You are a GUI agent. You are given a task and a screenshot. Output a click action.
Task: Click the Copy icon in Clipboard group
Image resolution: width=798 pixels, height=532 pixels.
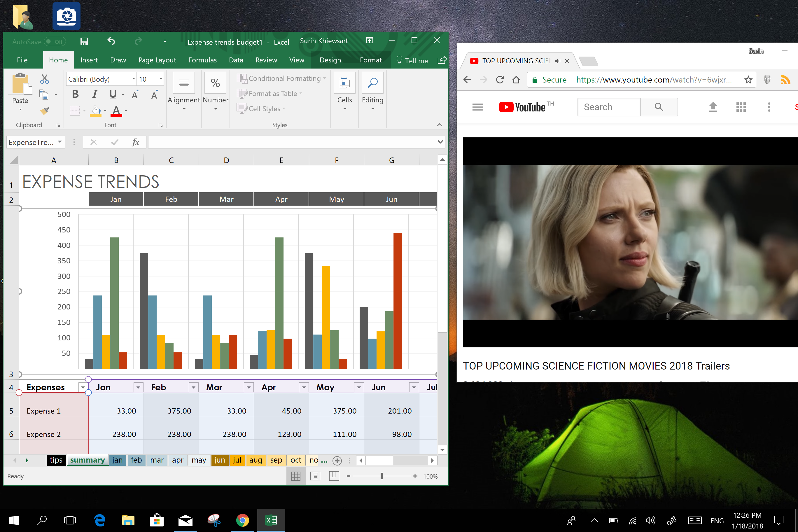(44, 95)
